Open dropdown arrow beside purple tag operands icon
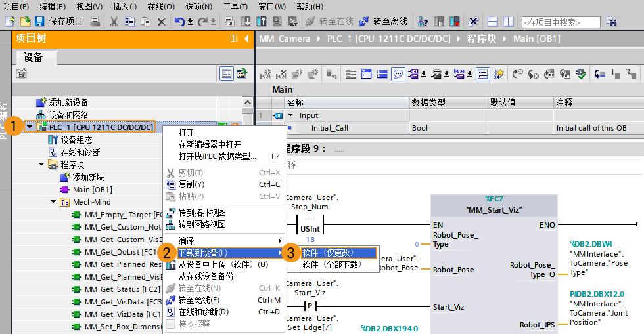The image size is (644, 334). click(x=423, y=74)
